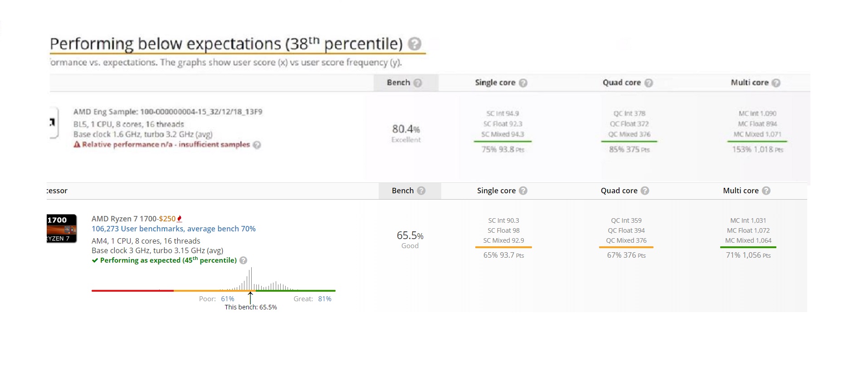
Task: Click the Great 81% value
Action: coord(325,299)
